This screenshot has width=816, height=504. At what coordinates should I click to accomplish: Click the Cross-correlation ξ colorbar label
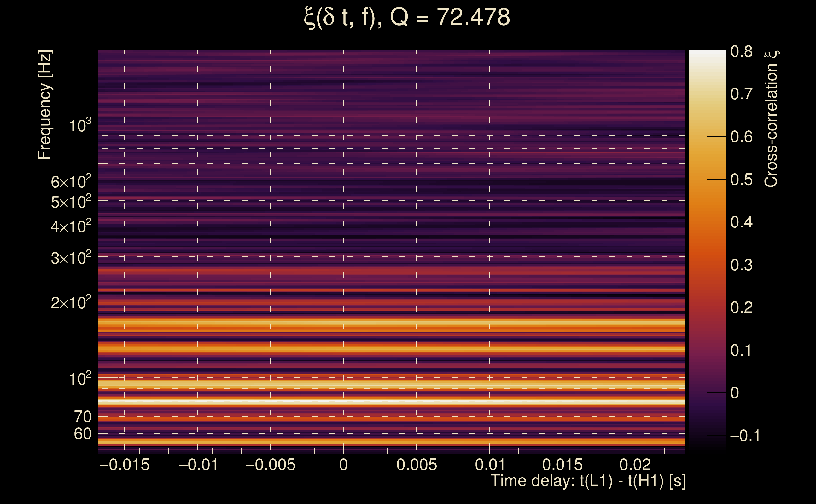[771, 118]
